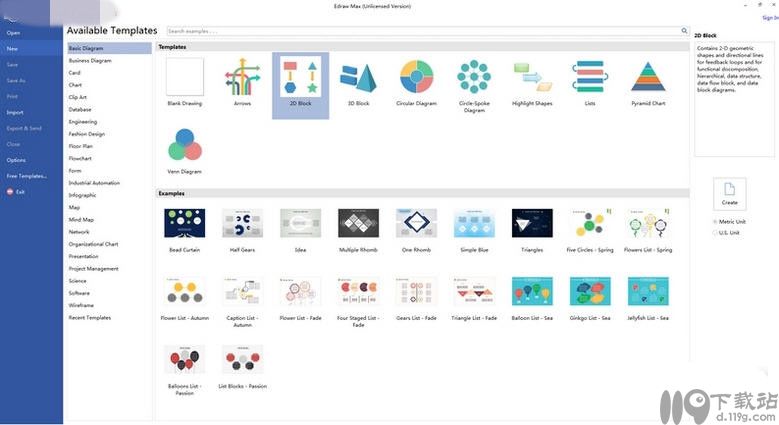Viewport: 779px width, 425px height.
Task: Open Flower List - Fade example
Action: tap(301, 291)
